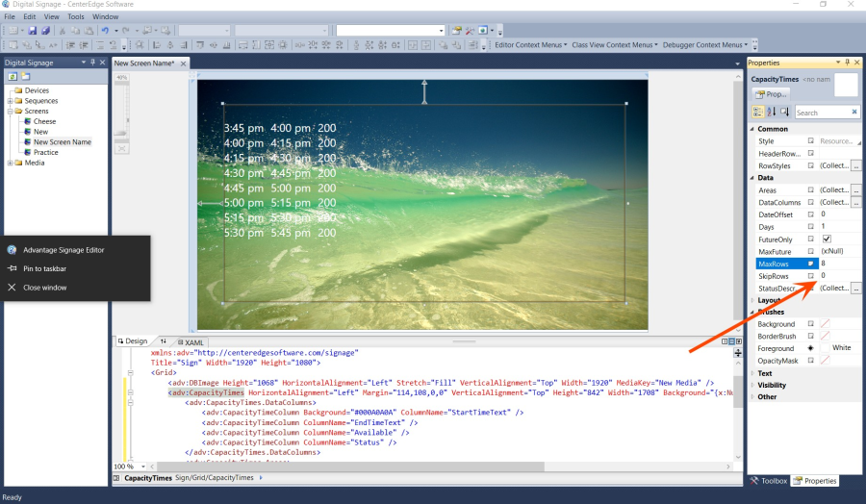866x504 pixels.
Task: Click the Save All icon in the toolbar
Action: pyautogui.click(x=44, y=31)
